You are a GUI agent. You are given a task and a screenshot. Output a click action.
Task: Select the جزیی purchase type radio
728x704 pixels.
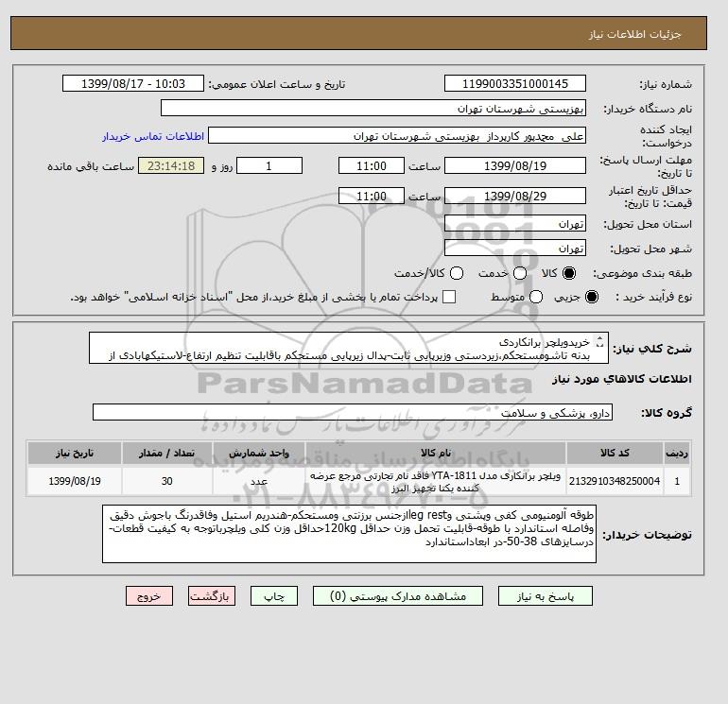[592, 297]
